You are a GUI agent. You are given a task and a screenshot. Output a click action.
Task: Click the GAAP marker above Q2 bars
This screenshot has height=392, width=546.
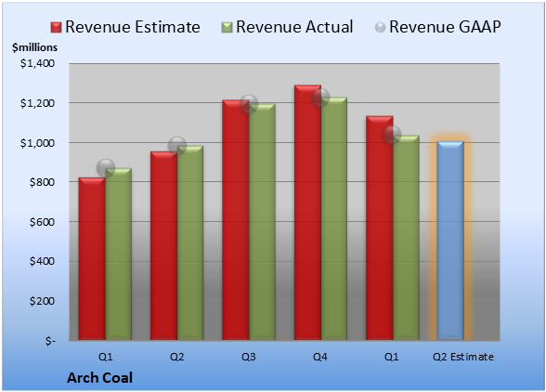point(177,146)
